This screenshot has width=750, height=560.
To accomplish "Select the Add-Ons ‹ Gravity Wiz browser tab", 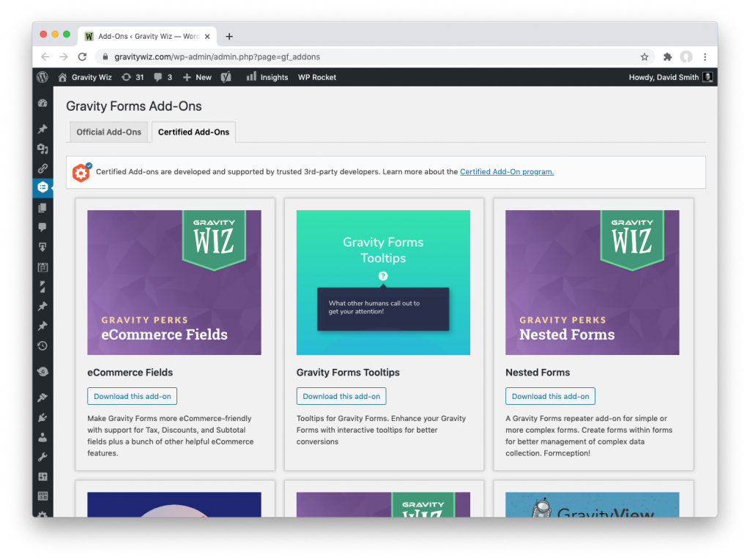I will (147, 37).
